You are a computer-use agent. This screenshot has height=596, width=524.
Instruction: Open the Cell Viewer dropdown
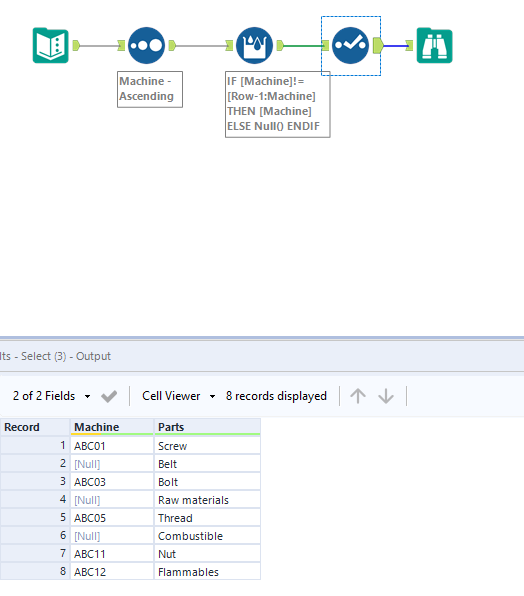[179, 396]
